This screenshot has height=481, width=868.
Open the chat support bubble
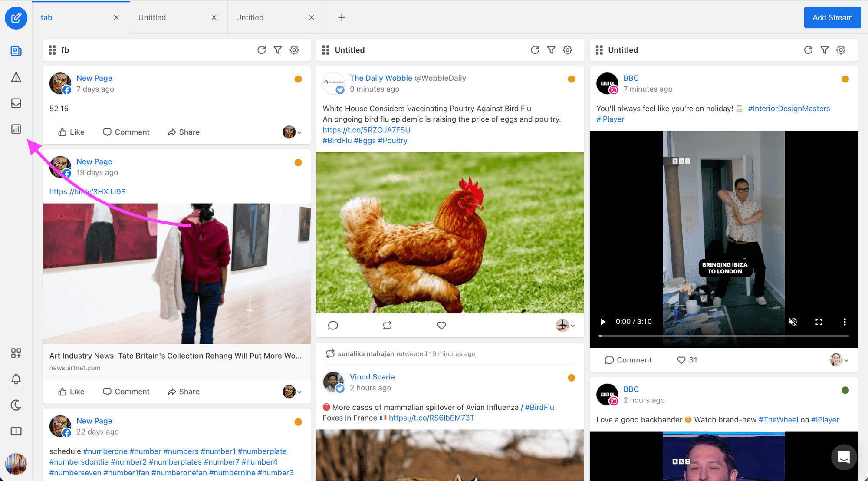pos(844,457)
